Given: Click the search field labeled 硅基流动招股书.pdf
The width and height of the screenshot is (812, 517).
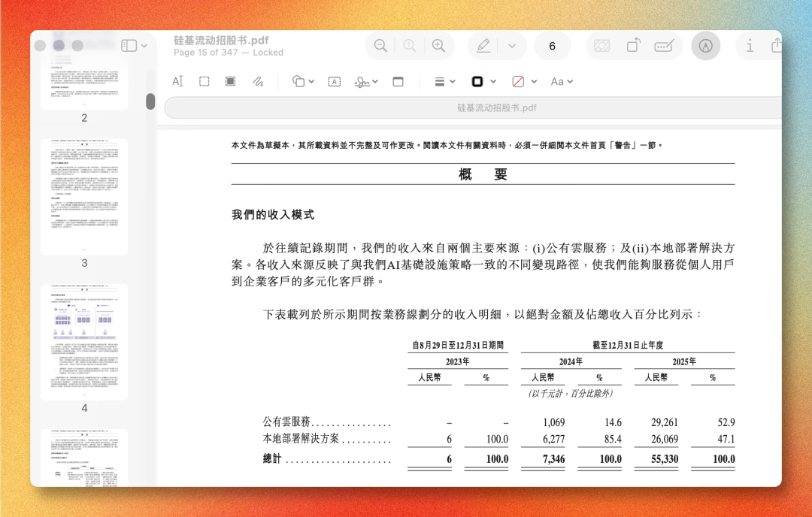Looking at the screenshot, I should (x=473, y=107).
